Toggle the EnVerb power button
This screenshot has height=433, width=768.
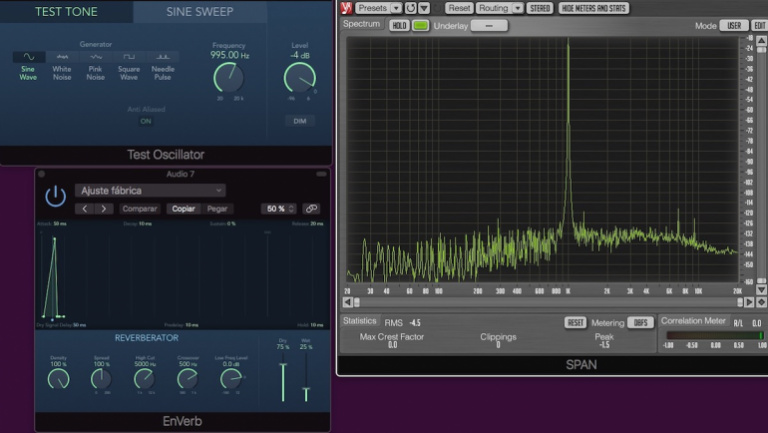click(55, 196)
